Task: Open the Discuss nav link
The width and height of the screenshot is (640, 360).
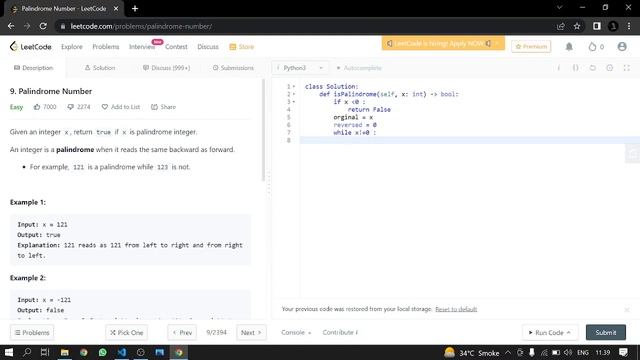Action: point(208,47)
